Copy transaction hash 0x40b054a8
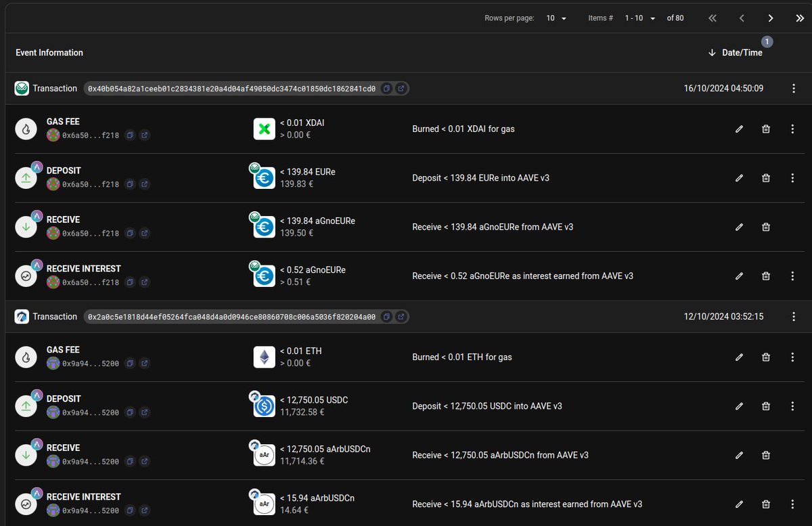This screenshot has height=526, width=812. tap(386, 89)
